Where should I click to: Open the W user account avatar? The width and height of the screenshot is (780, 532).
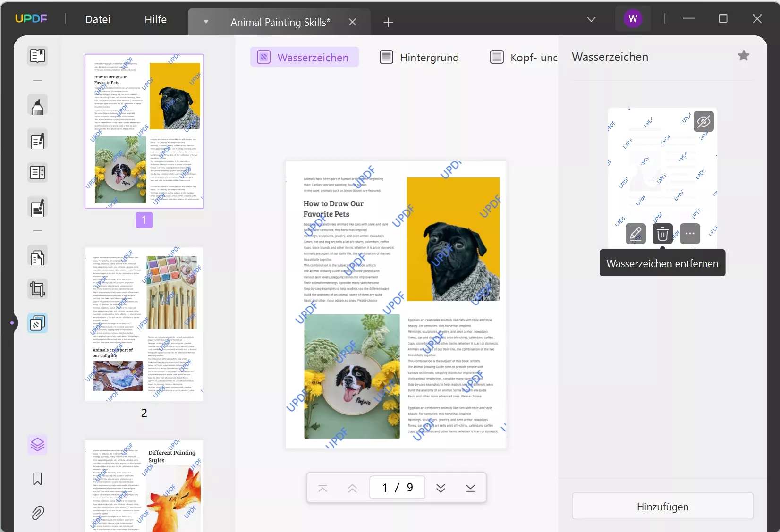[x=633, y=19]
